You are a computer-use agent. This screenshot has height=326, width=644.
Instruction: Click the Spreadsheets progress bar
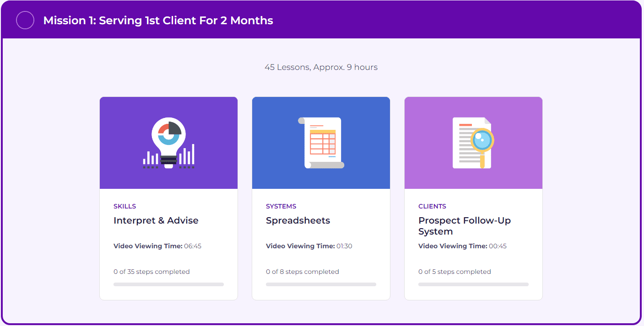[x=321, y=284]
